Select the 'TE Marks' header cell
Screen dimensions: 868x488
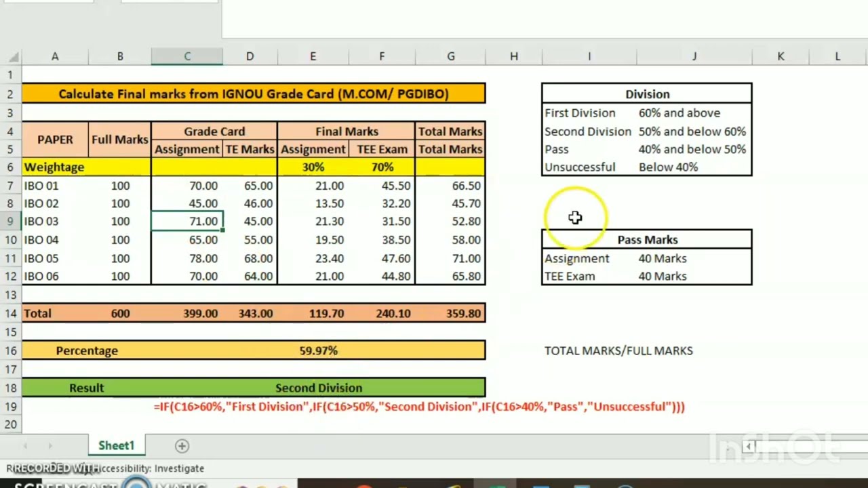tap(250, 149)
